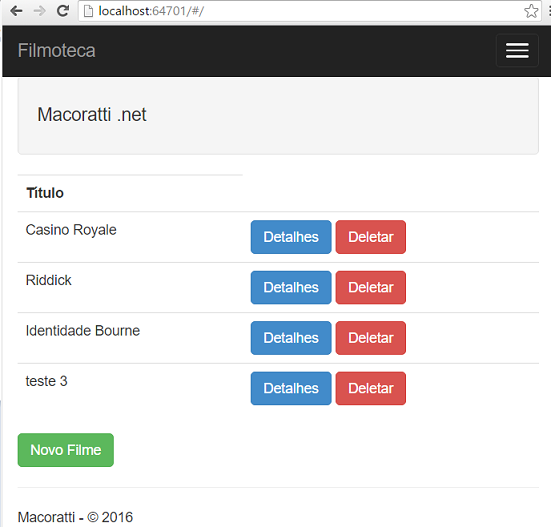Image resolution: width=551 pixels, height=527 pixels.
Task: Select the Casino Royale title text
Action: (71, 230)
